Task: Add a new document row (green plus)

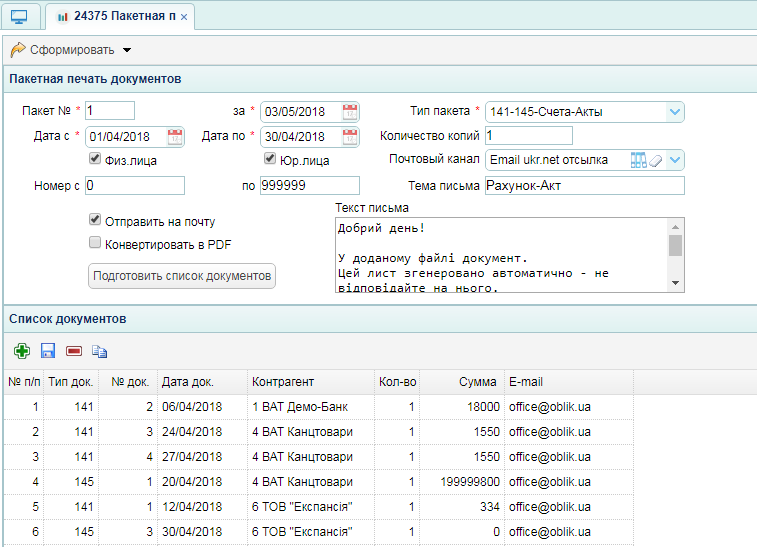Action: coord(22,351)
